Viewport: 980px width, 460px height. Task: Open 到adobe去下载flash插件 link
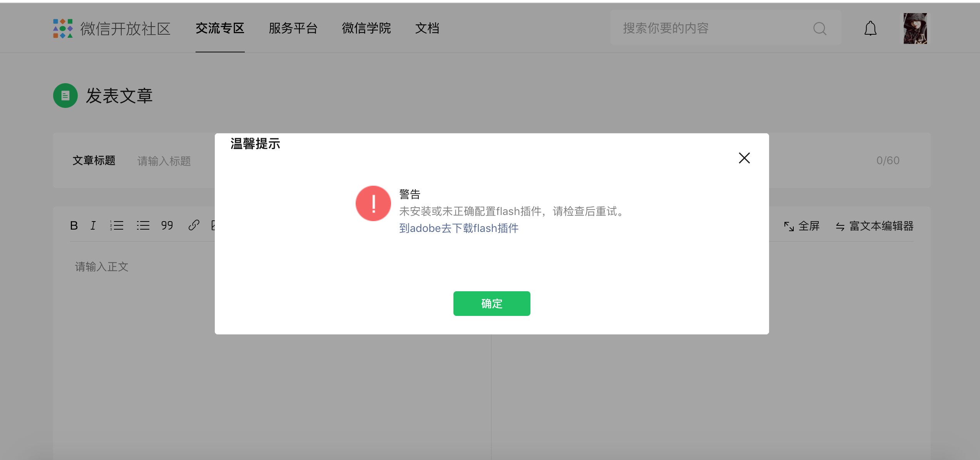pyautogui.click(x=458, y=228)
